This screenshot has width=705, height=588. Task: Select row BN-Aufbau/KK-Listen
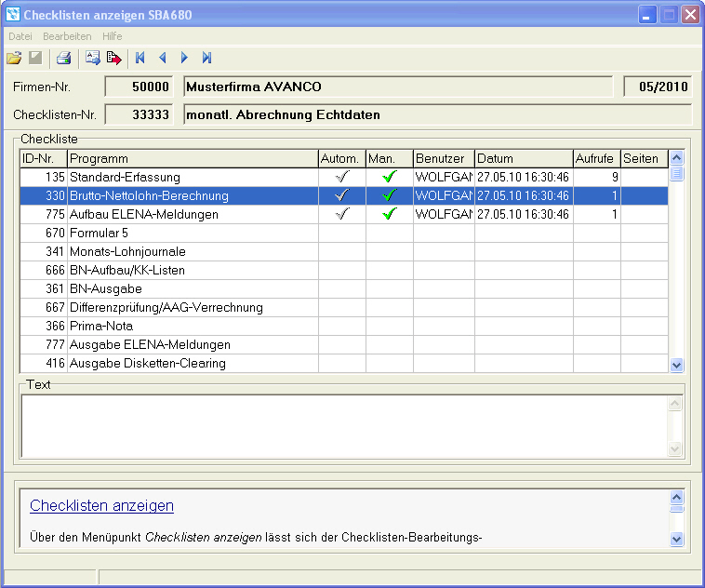click(344, 270)
